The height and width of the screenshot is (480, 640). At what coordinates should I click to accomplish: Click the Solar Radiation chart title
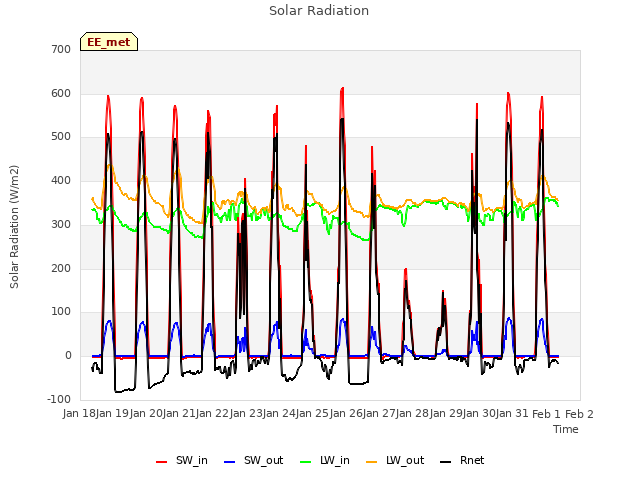[x=319, y=11]
